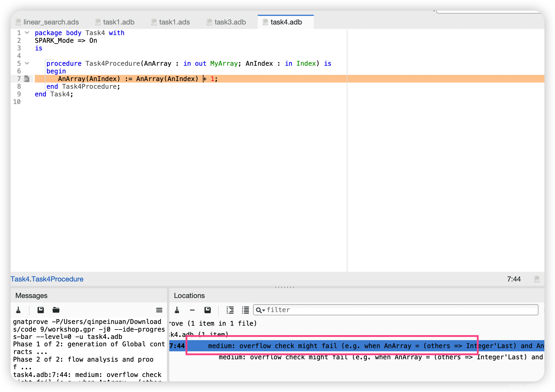Switch to the task3.adb tab
Image resolution: width=555 pixels, height=392 pixels.
point(226,22)
